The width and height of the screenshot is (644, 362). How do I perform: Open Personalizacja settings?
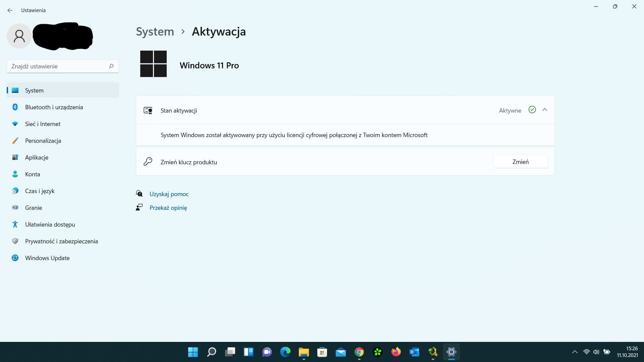63,140
